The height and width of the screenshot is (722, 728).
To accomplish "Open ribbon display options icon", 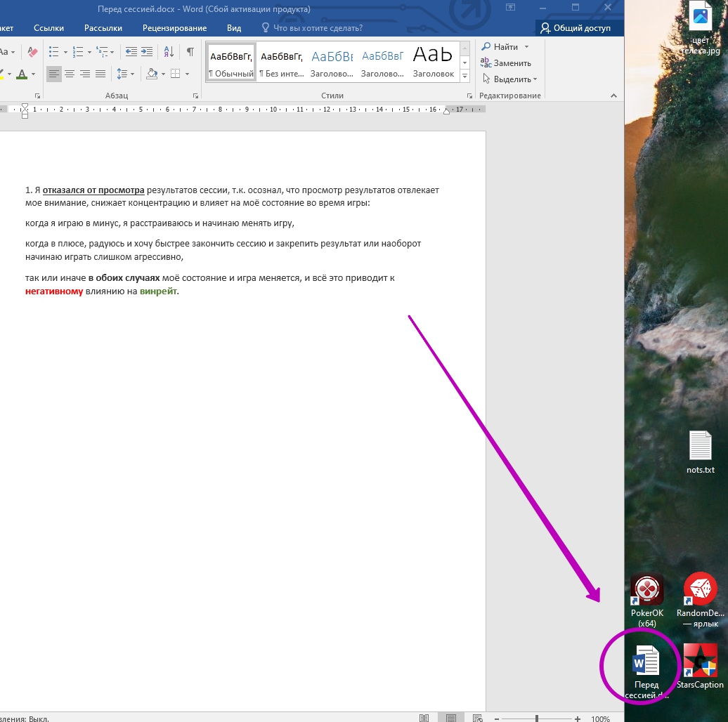I will tap(510, 8).
